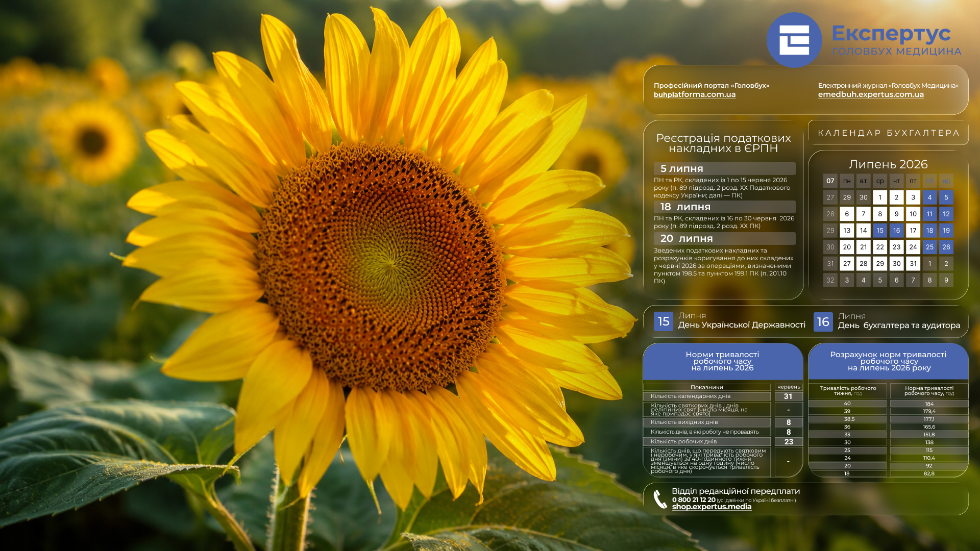The height and width of the screenshot is (551, 980).
Task: Choose highlighted day 16 in the calendar grid
Action: point(897,231)
